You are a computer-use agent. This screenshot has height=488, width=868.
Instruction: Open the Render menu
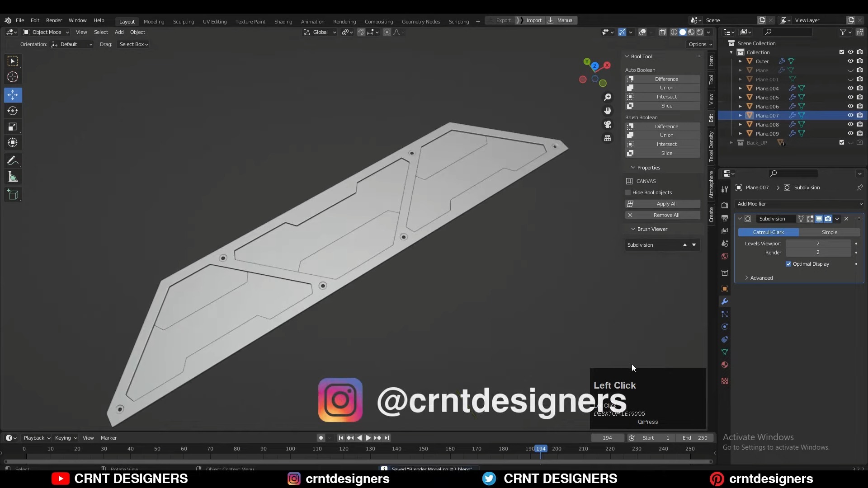[54, 20]
